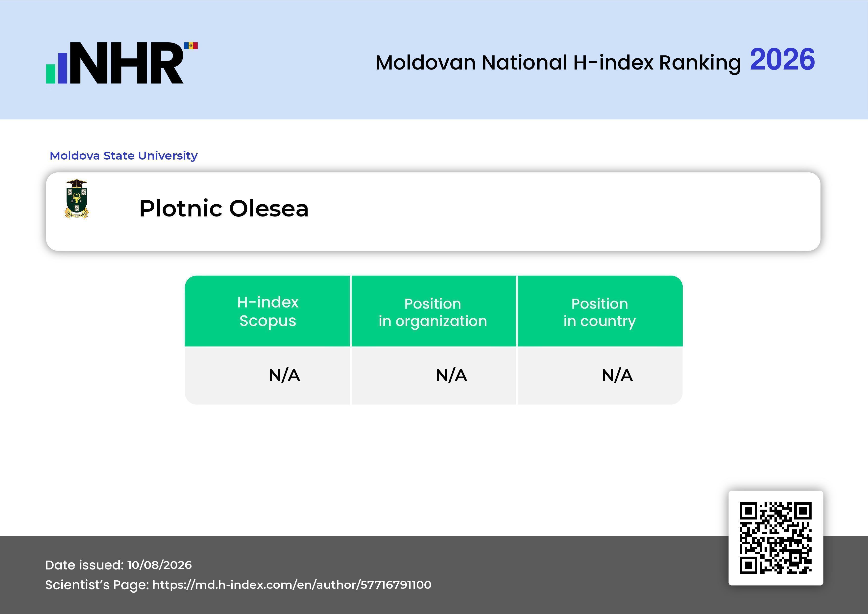Click the name Plotnic Olesea
The width and height of the screenshot is (868, 614).
224,208
